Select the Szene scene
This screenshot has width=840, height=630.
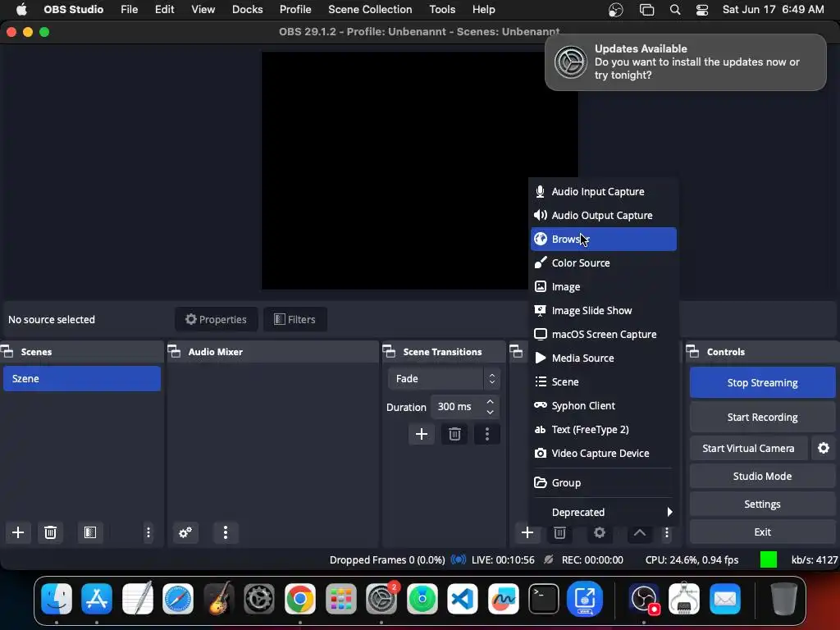click(x=82, y=379)
